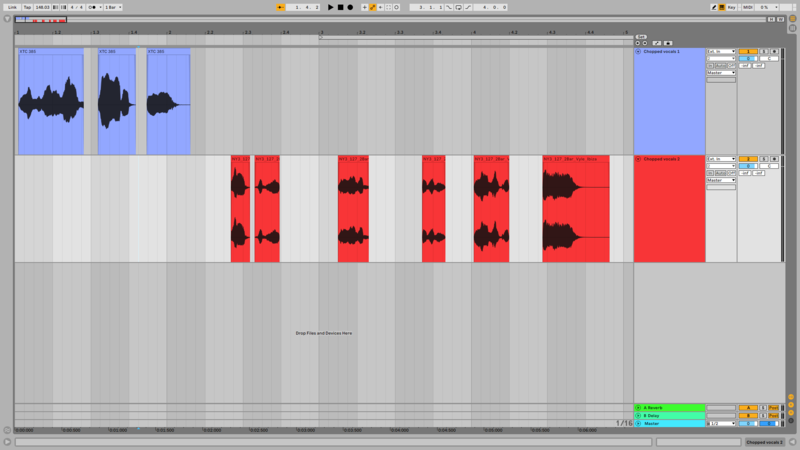Click the Set locator button
This screenshot has width=800, height=450.
641,37
